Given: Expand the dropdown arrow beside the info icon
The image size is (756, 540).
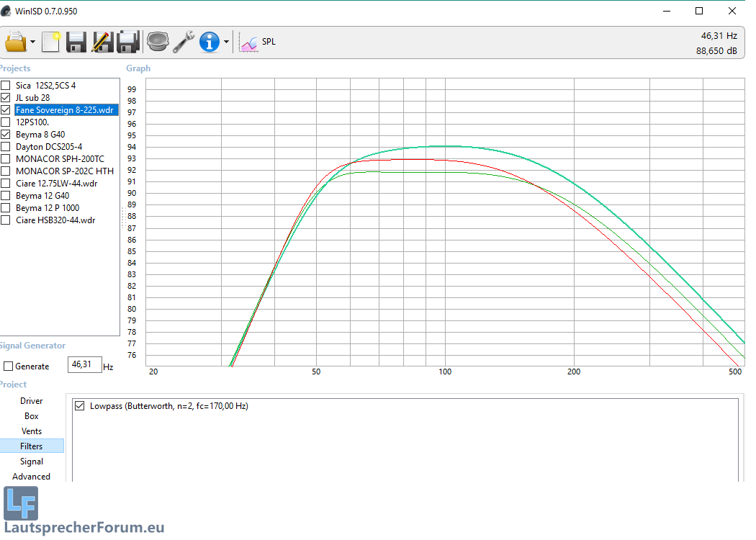Looking at the screenshot, I should point(226,42).
